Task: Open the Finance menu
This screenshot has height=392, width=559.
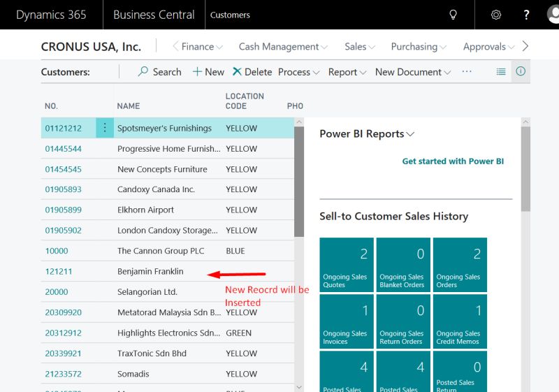Action: point(202,47)
